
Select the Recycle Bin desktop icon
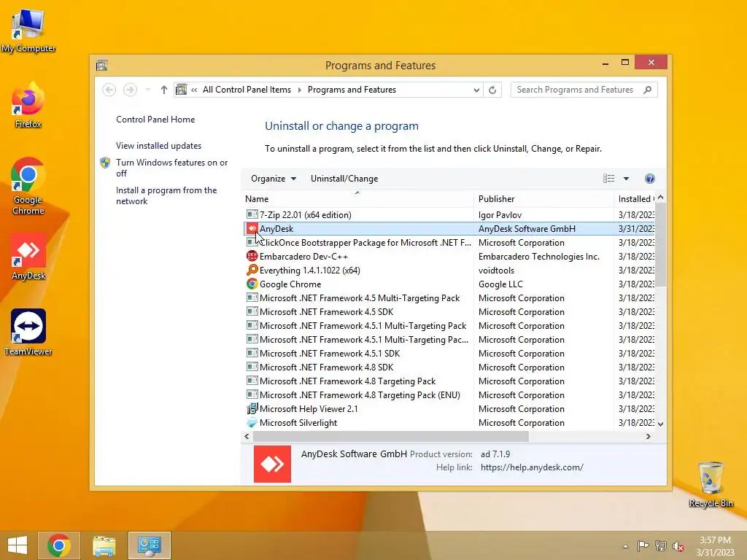(x=711, y=484)
